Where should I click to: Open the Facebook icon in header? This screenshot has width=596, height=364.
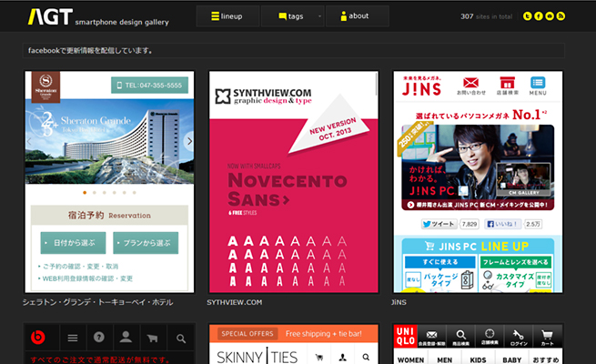[x=539, y=16]
